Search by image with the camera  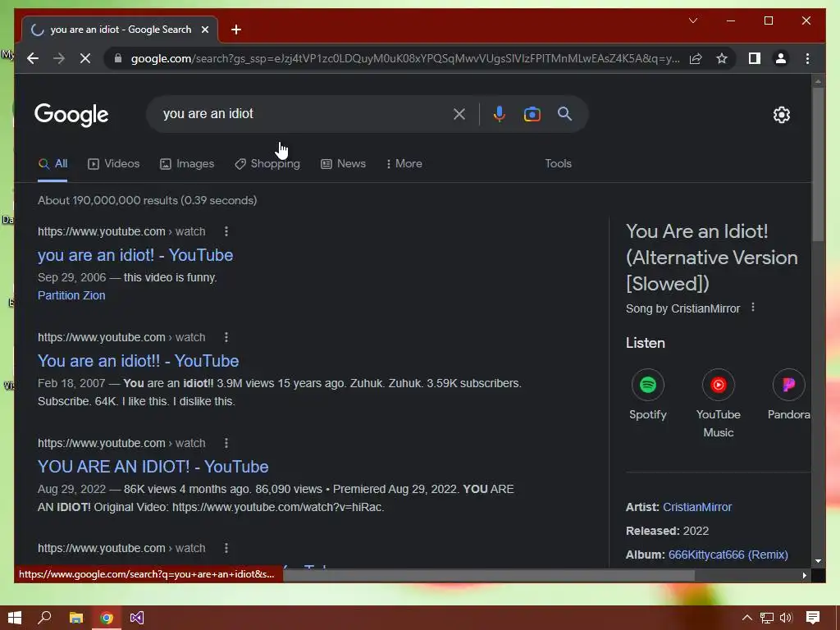[x=532, y=113]
